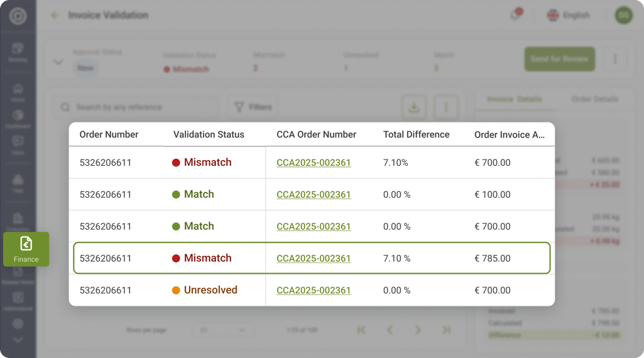Image resolution: width=644 pixels, height=358 pixels.
Task: Focus the Search by any reference field
Action: pyautogui.click(x=136, y=107)
